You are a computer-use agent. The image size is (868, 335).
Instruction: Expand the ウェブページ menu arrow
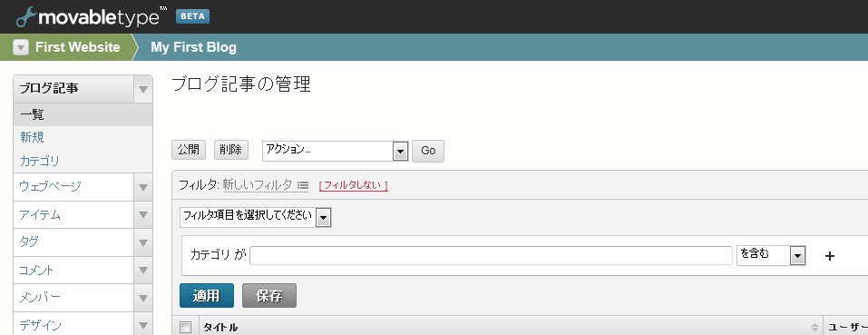143,187
